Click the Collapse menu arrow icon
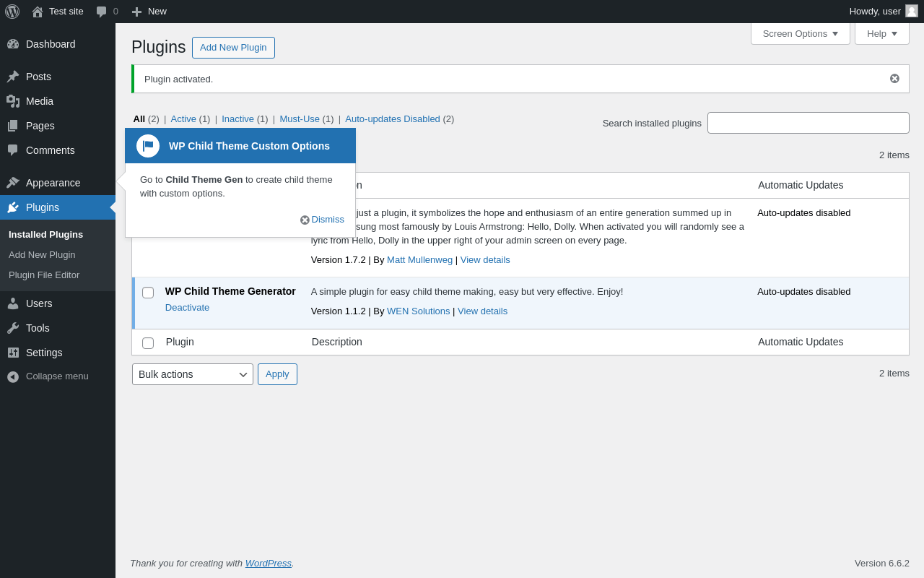This screenshot has height=578, width=924. 13,376
